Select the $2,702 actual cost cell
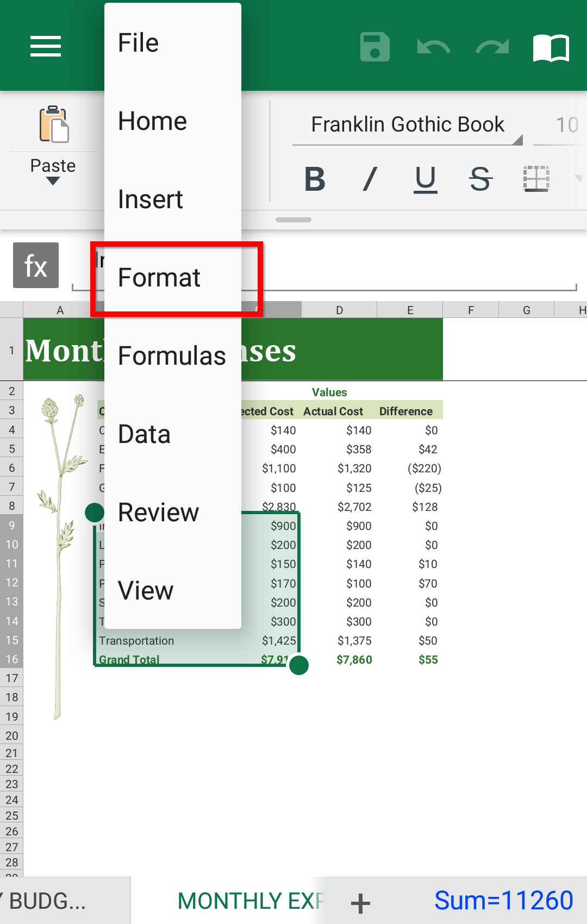This screenshot has width=587, height=924. 354,507
